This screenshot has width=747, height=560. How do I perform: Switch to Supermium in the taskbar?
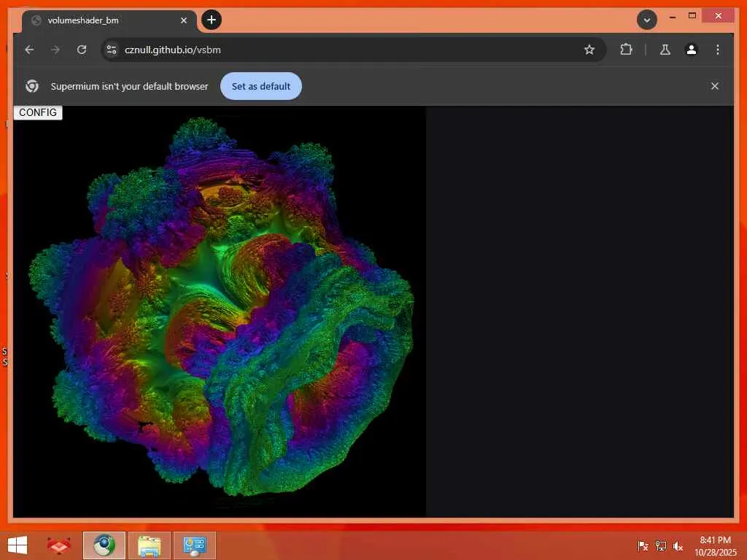104,545
